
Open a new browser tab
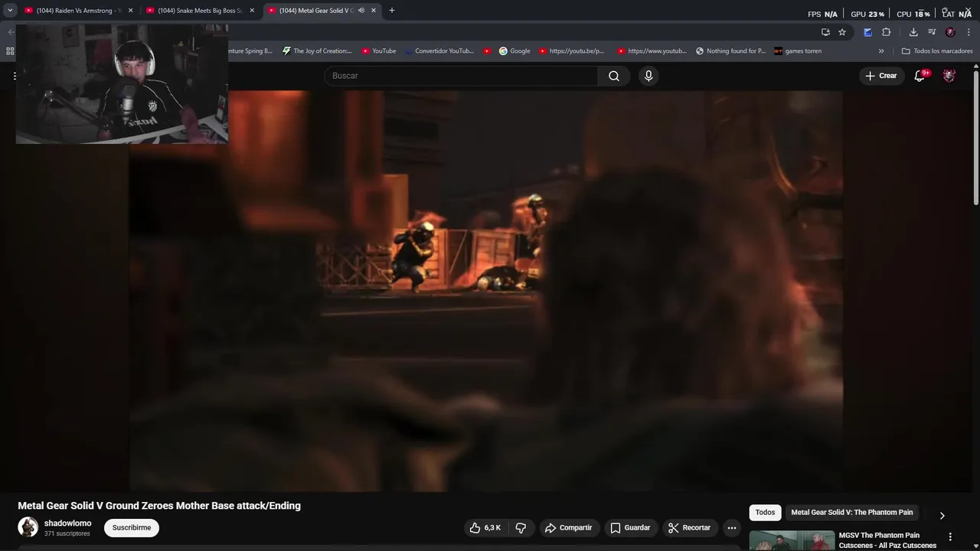392,11
